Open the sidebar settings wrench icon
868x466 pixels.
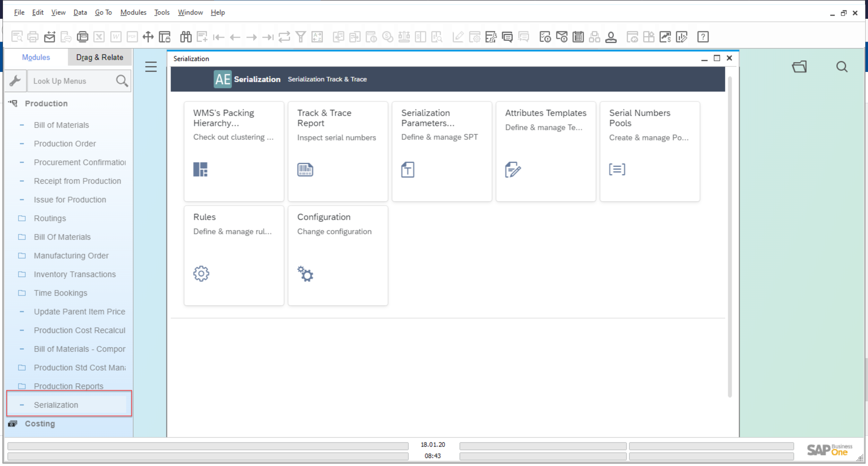pyautogui.click(x=16, y=81)
